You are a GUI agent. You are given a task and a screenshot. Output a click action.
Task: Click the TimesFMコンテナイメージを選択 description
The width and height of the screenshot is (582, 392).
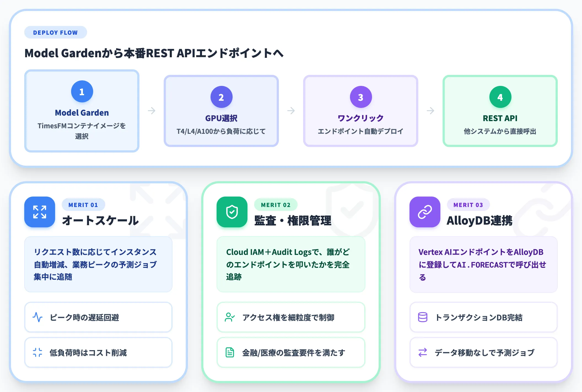coord(82,131)
